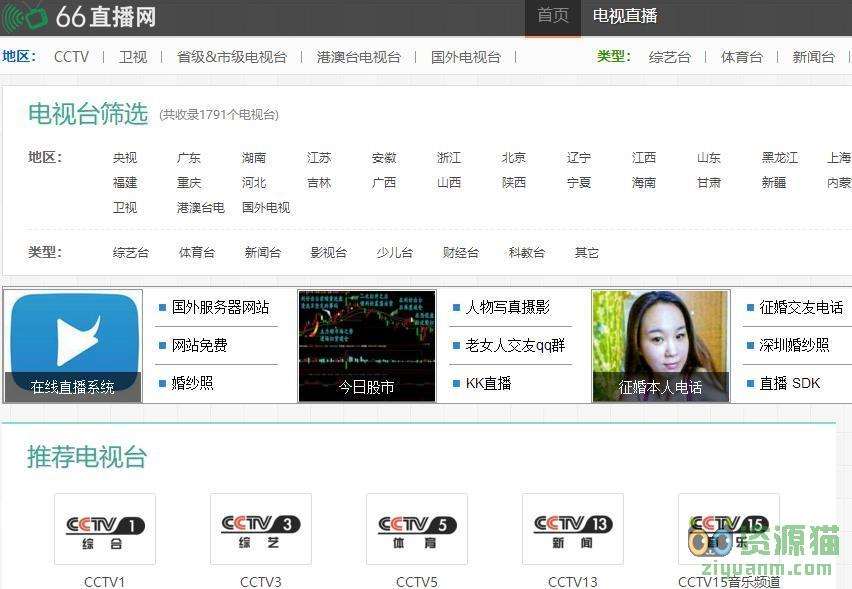852x589 pixels.
Task: Filter stations by 安徽 region
Action: (x=384, y=158)
